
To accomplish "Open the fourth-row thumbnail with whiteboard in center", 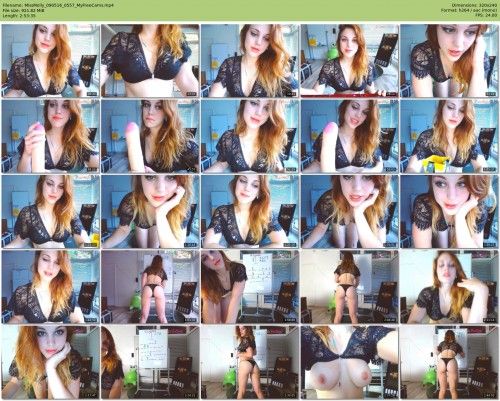I will (250, 287).
